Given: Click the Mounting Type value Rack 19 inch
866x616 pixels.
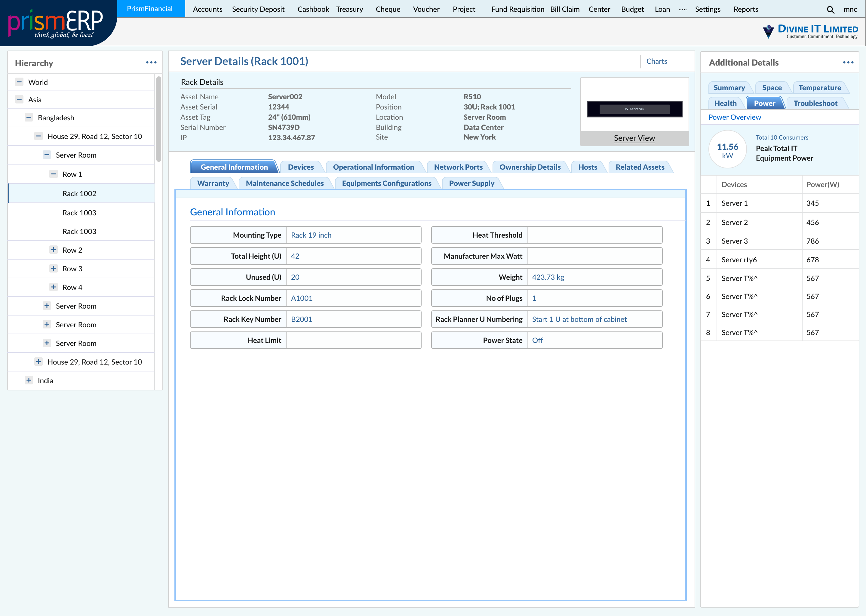Looking at the screenshot, I should 311,235.
